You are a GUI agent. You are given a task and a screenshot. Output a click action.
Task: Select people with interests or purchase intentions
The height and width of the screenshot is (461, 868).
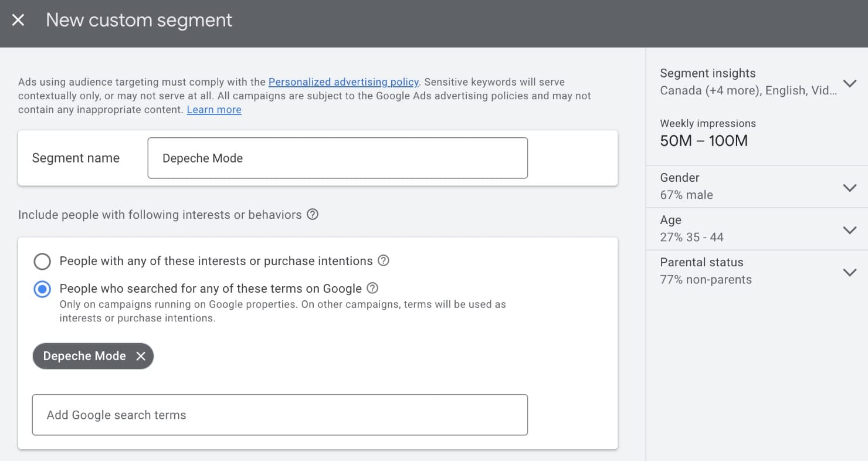[42, 261]
